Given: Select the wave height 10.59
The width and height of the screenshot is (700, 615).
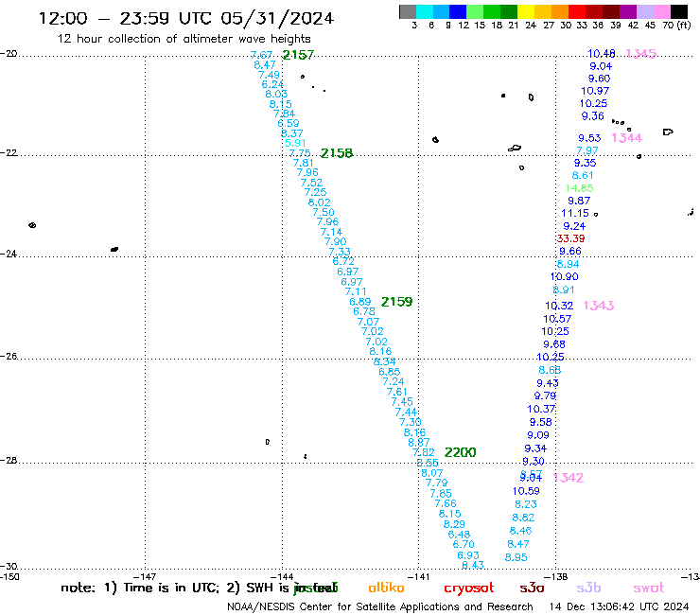Looking at the screenshot, I should [x=526, y=491].
